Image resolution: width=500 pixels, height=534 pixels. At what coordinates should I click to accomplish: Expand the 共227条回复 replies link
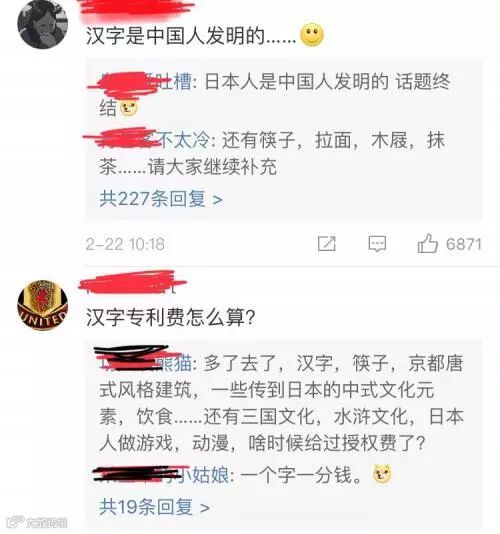(161, 199)
